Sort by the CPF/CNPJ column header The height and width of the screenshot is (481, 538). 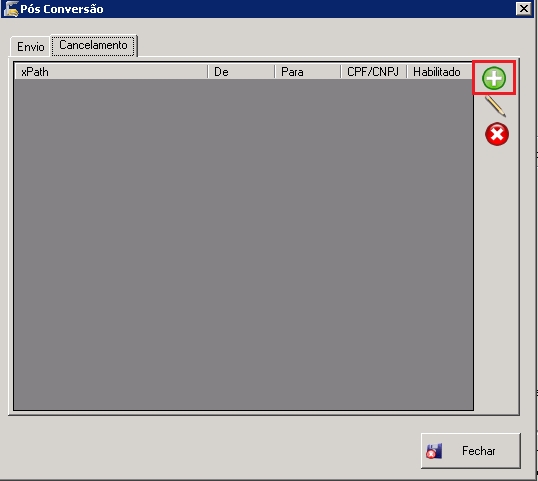click(x=374, y=72)
